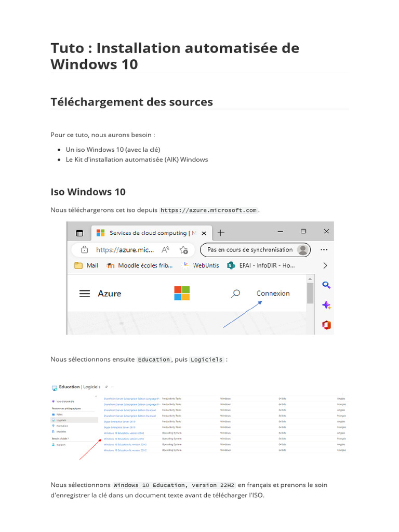399x532 pixels.
Task: Collapse the Education sidebar with the chevron
Action: click(96, 396)
